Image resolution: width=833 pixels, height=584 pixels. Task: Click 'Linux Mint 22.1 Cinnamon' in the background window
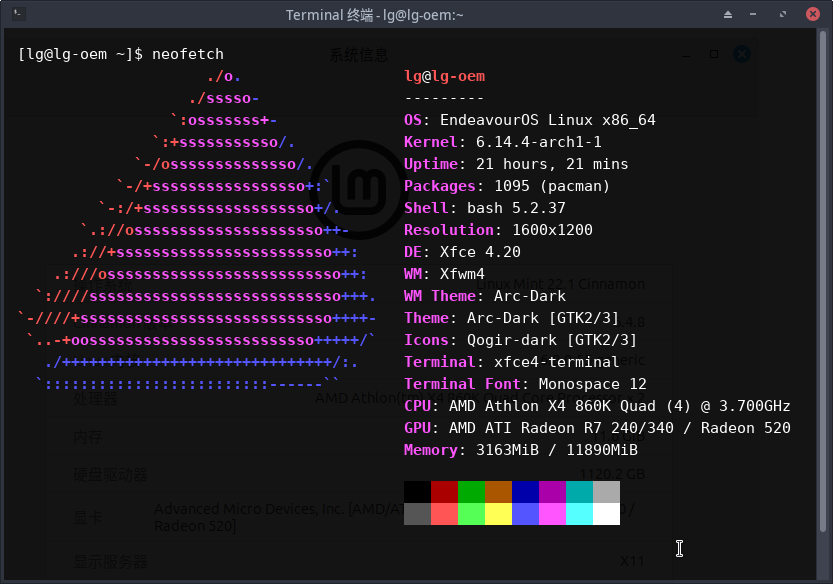[x=560, y=284]
